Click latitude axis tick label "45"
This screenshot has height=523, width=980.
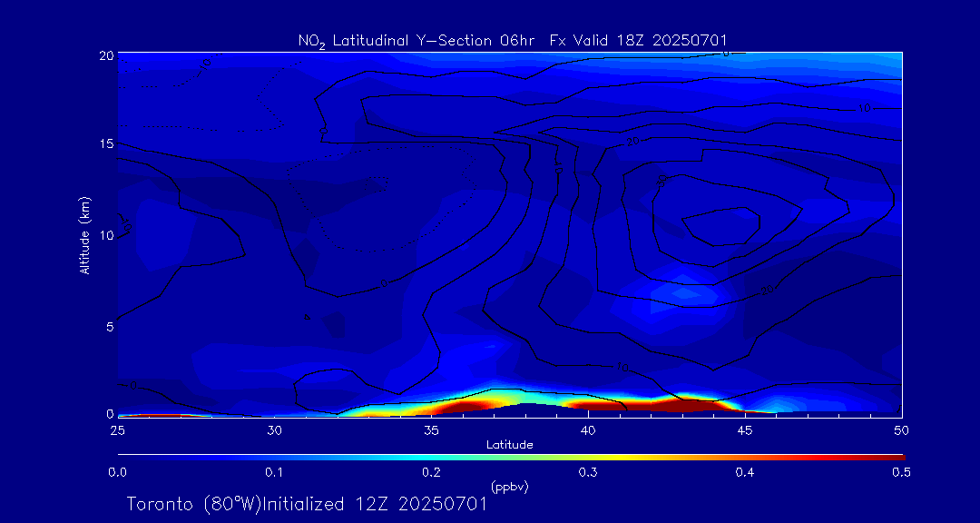click(x=745, y=430)
